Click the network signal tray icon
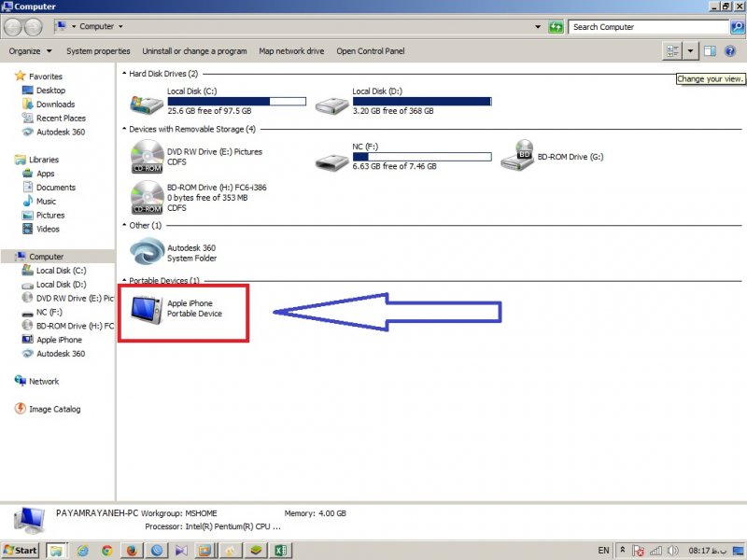 (656, 551)
